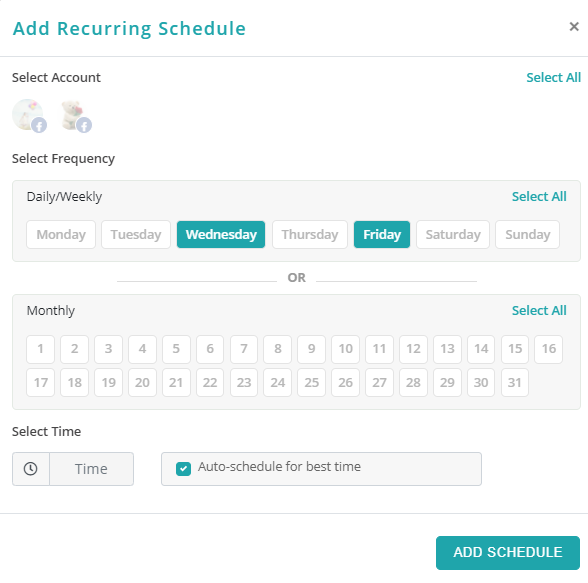Enable Tuesday in weekly frequency

[136, 234]
